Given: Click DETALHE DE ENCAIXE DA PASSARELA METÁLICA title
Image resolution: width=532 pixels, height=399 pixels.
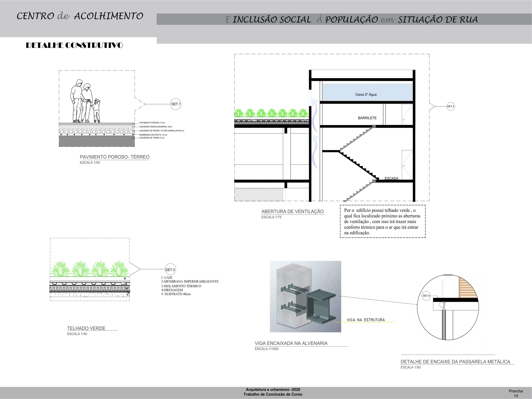Looking at the screenshot, I should coord(455,362).
